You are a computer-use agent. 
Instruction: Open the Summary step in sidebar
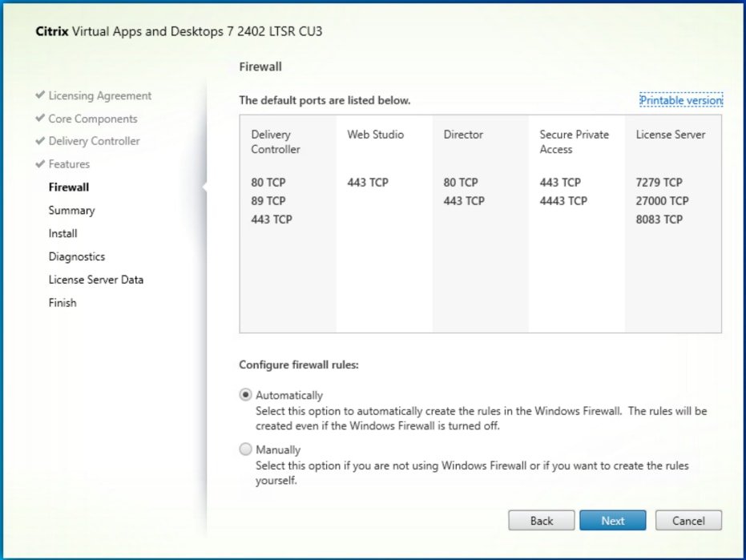click(71, 210)
